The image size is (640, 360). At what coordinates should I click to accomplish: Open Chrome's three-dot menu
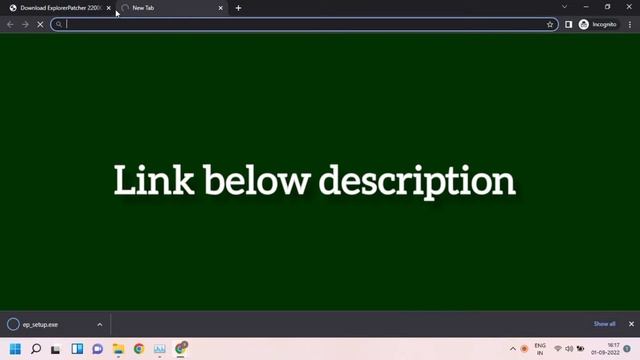point(630,24)
